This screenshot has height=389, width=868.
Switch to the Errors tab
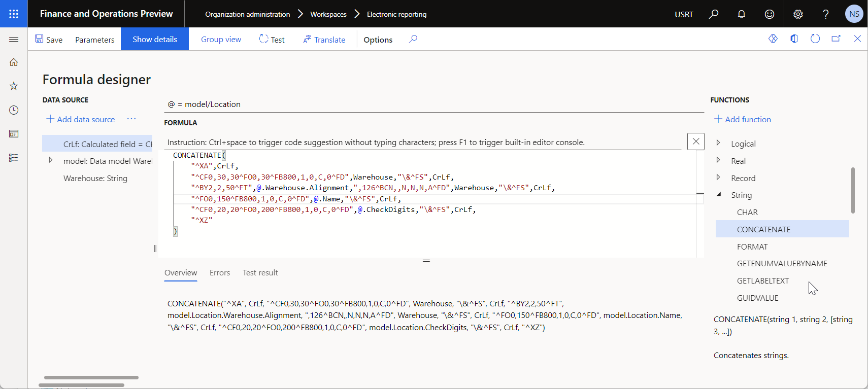point(220,273)
